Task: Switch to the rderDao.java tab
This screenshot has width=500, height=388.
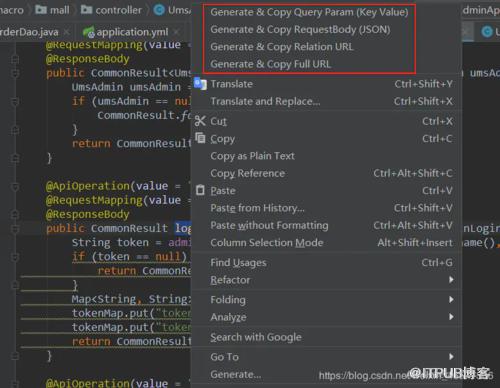Action: [29, 32]
